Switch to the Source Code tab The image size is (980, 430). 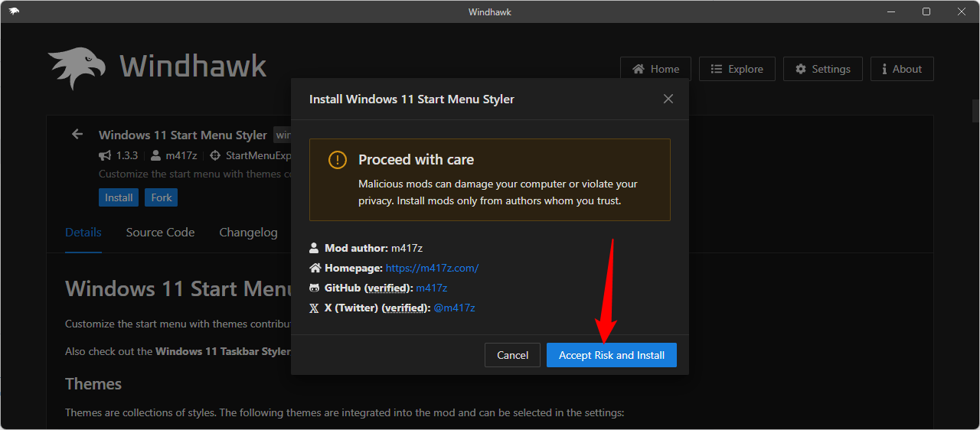click(x=160, y=233)
